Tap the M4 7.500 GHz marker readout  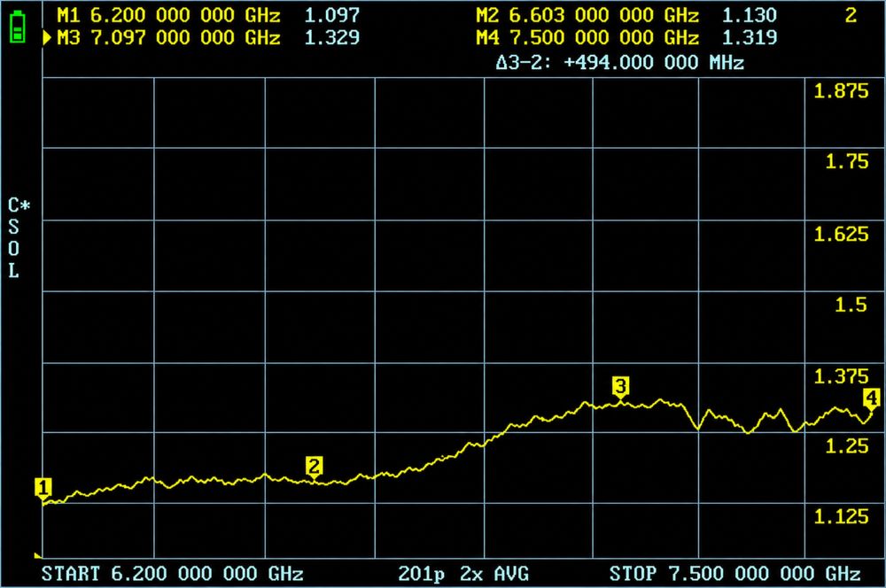(626, 38)
